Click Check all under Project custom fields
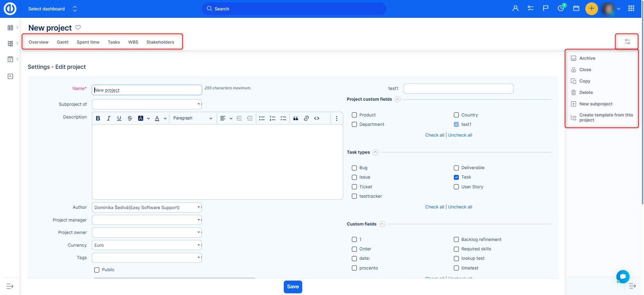This screenshot has width=644, height=295. pyautogui.click(x=434, y=135)
